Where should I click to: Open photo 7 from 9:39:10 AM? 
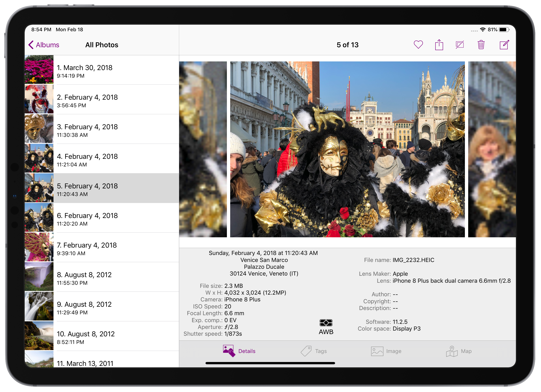pos(102,248)
